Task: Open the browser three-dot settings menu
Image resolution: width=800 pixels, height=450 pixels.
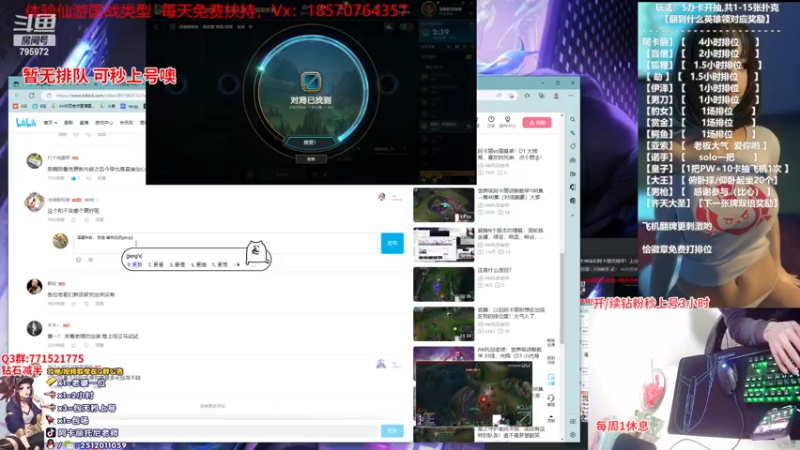Action: point(571,95)
